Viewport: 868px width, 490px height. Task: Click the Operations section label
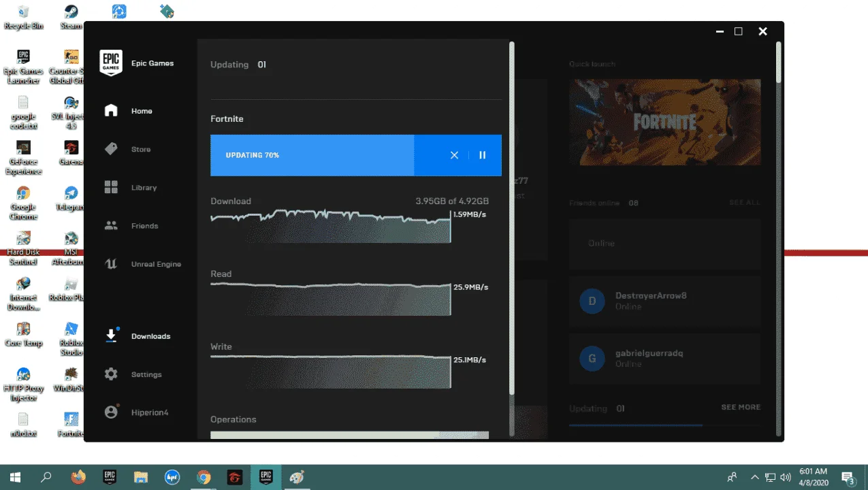234,419
